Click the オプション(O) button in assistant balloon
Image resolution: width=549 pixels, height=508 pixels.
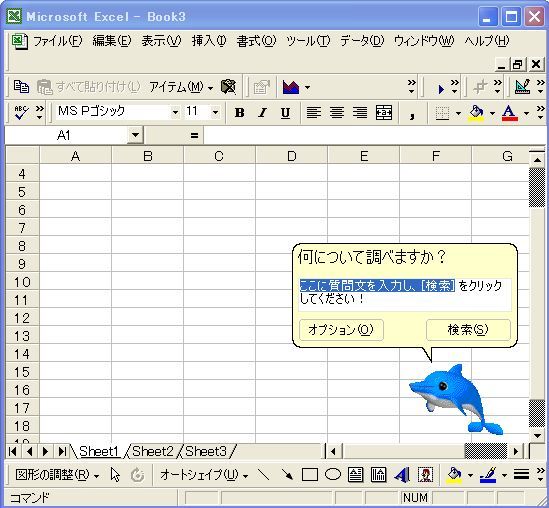pyautogui.click(x=341, y=329)
